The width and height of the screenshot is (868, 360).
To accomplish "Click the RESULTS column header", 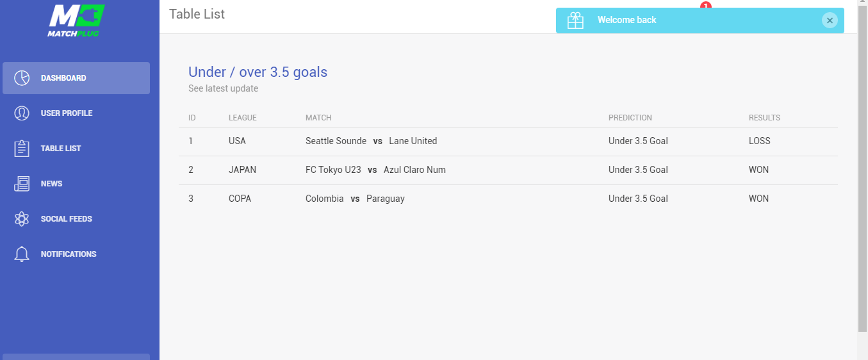I will pos(764,118).
